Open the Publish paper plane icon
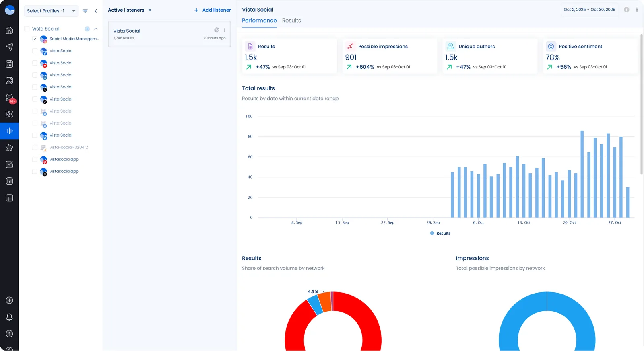The image size is (644, 351). (x=9, y=47)
